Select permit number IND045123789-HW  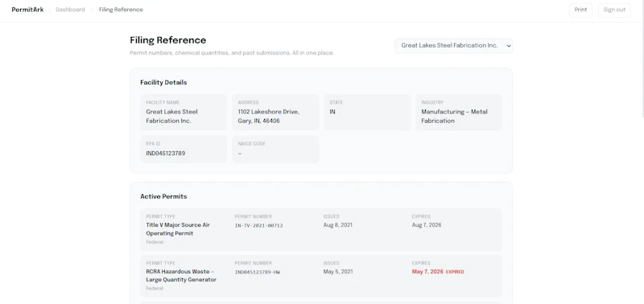point(258,272)
